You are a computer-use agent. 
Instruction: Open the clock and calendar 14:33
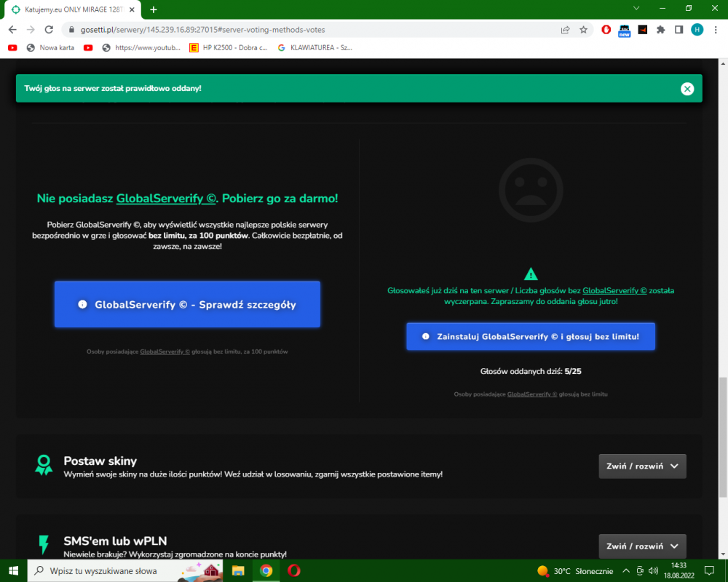pyautogui.click(x=678, y=570)
